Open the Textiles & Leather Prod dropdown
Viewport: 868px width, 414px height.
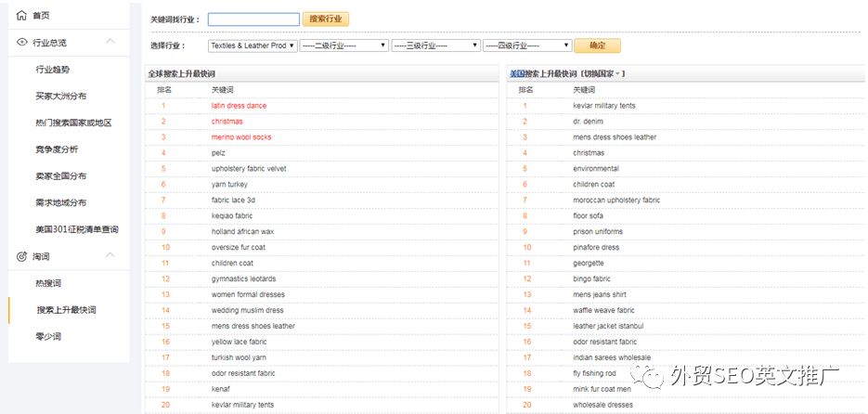click(x=253, y=45)
